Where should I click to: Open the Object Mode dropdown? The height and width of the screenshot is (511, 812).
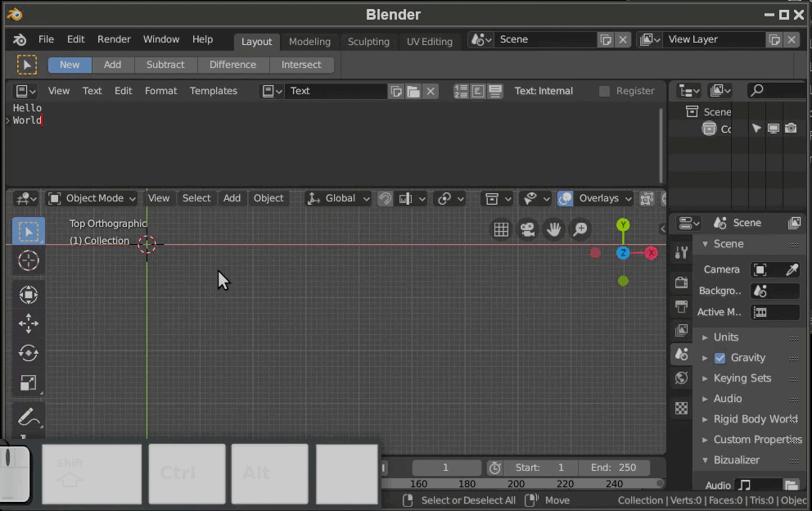pyautogui.click(x=92, y=198)
